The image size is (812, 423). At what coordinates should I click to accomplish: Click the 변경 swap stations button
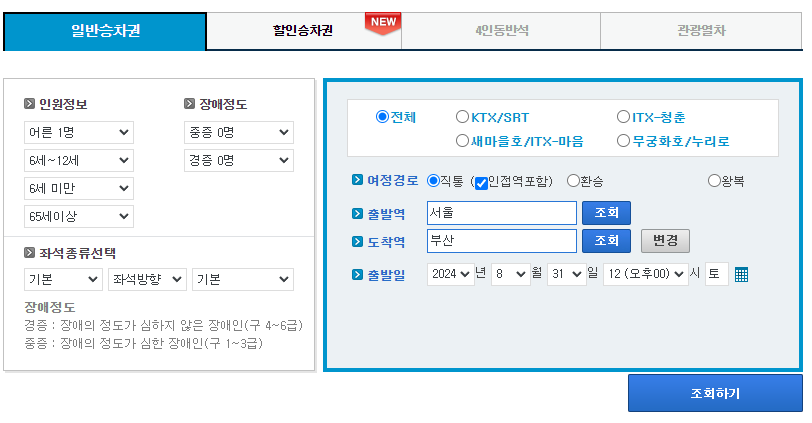[665, 241]
